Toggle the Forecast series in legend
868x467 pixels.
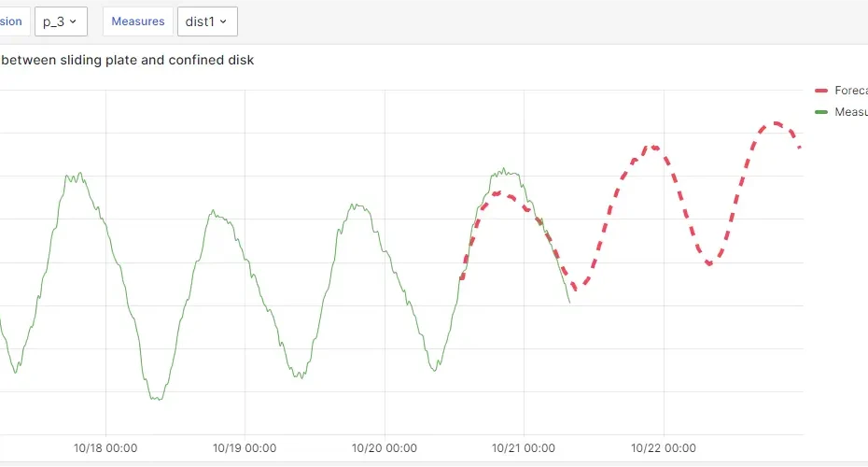tap(851, 91)
